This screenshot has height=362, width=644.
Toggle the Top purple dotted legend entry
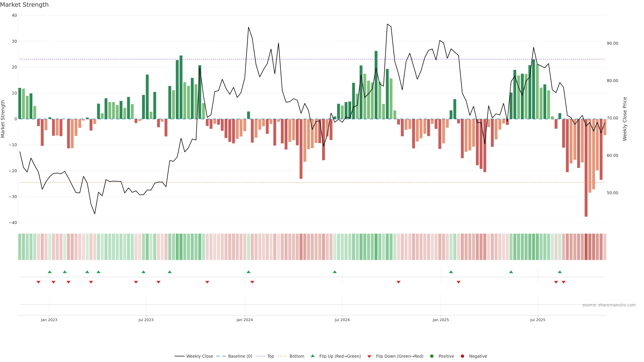click(271, 356)
